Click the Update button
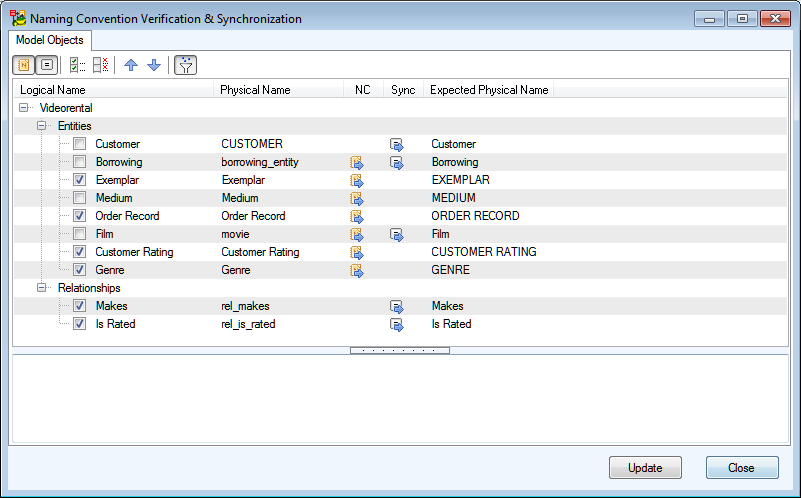 click(x=645, y=467)
